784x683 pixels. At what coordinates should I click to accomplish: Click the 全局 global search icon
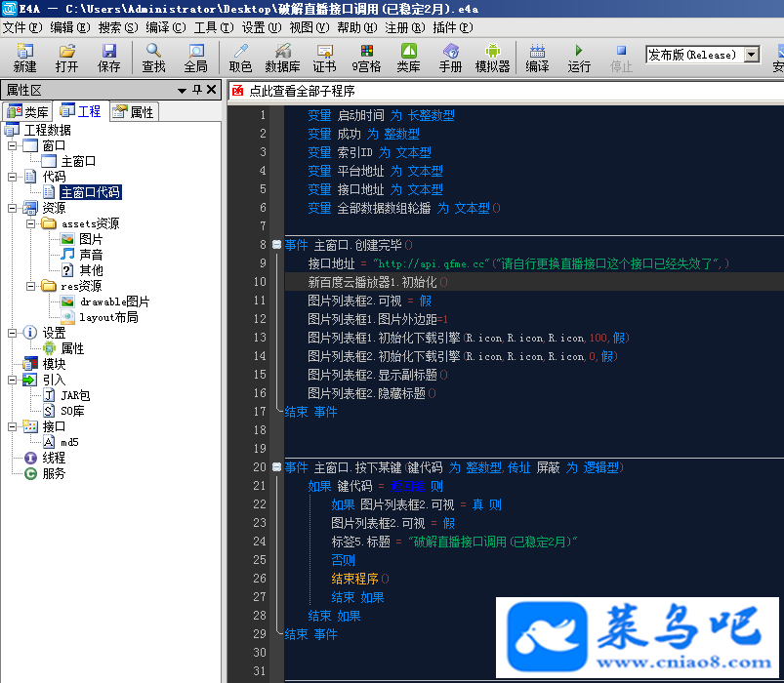pos(195,58)
